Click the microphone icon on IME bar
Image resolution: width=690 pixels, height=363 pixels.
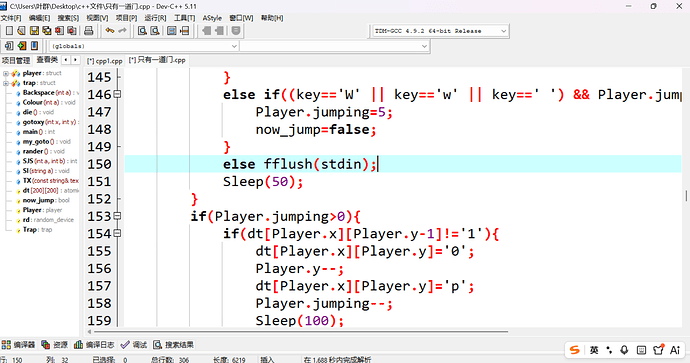point(624,350)
